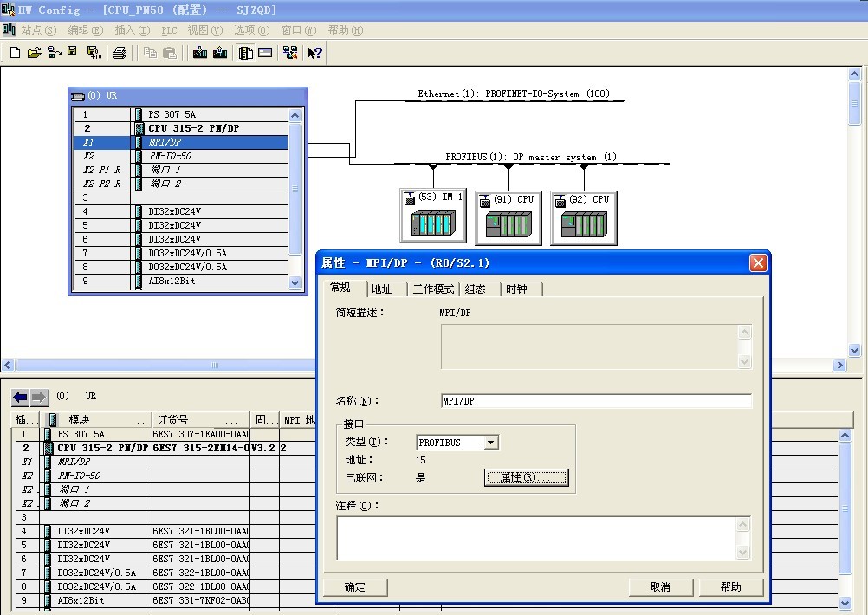Open the interface type PROFIBUS dropdown

click(x=490, y=443)
